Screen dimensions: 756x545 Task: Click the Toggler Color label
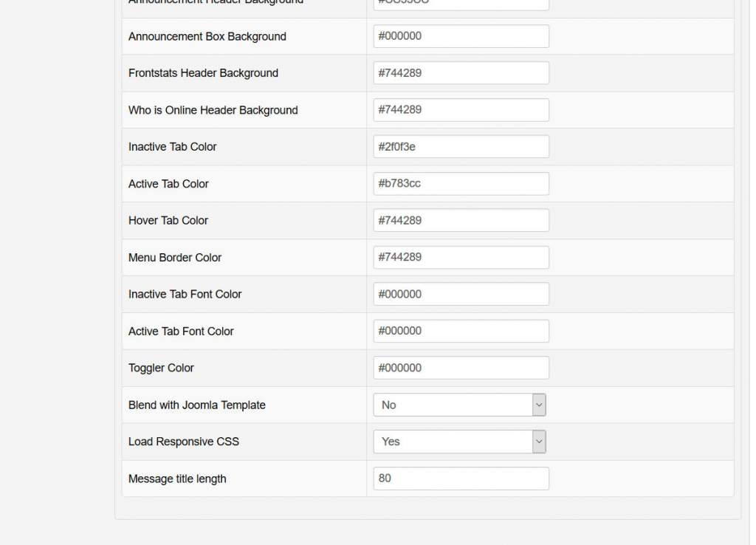[x=161, y=368]
